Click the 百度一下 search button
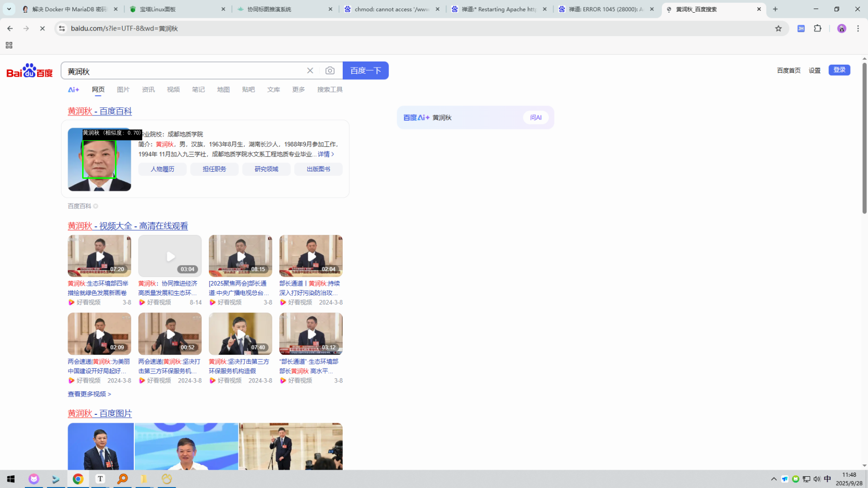The height and width of the screenshot is (488, 868). (365, 70)
